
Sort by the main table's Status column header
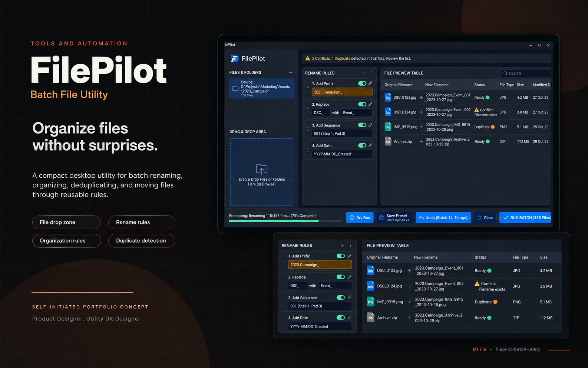pyautogui.click(x=479, y=85)
